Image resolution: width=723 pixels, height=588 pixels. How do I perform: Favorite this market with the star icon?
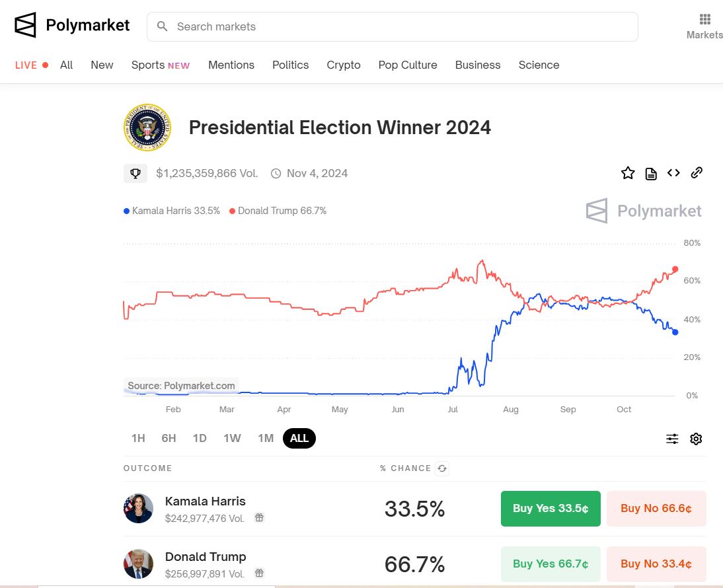tap(628, 173)
